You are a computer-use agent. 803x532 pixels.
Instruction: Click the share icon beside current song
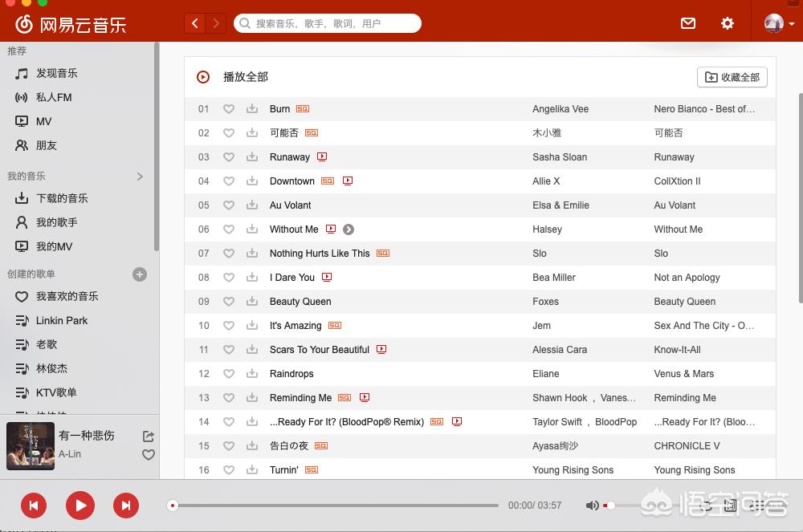pos(148,437)
